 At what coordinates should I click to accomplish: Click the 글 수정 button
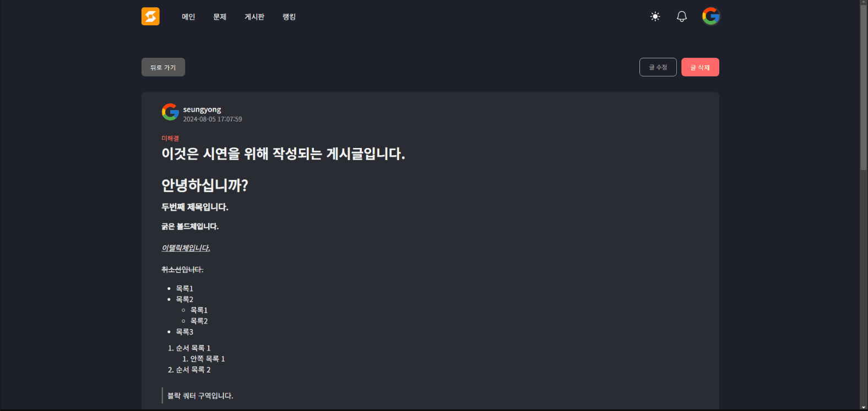tap(658, 67)
